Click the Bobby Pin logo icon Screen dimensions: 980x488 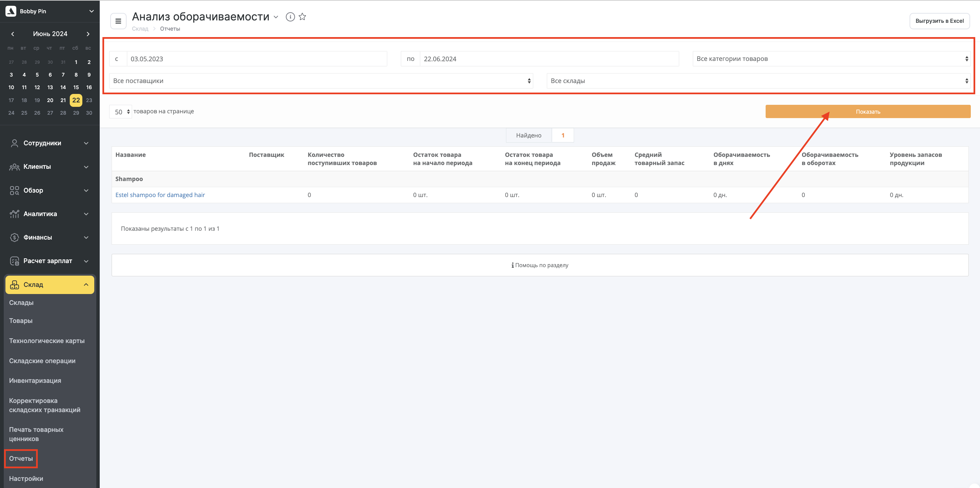(11, 11)
